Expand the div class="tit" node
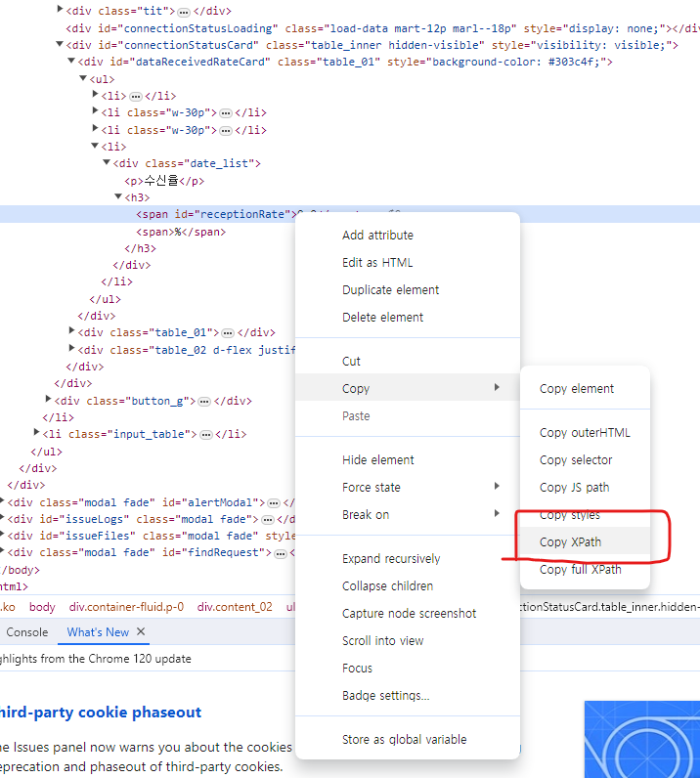700x778 pixels. point(60,9)
